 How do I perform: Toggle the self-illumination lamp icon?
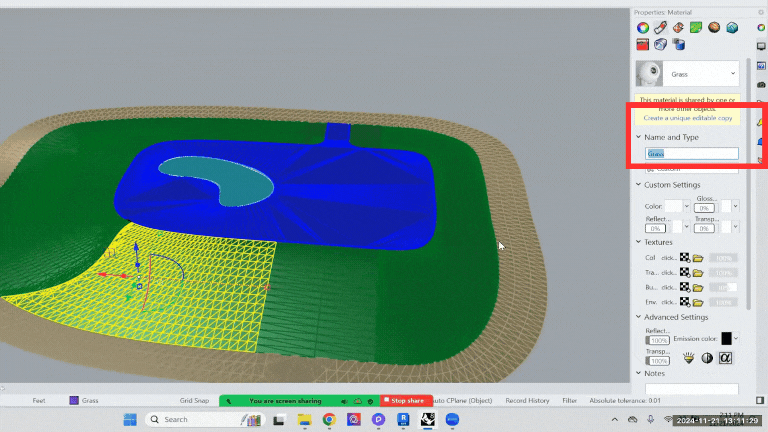(689, 358)
